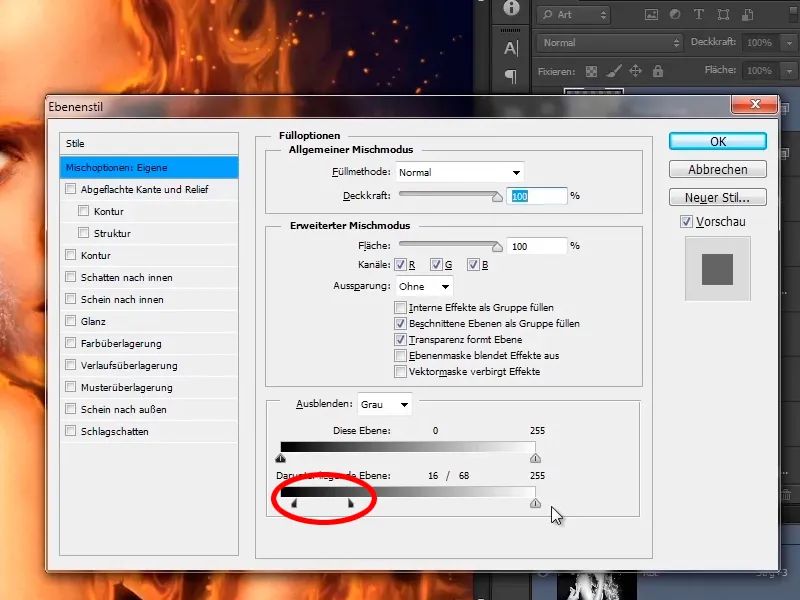Confirm with the OK button
800x600 pixels.
click(x=718, y=141)
